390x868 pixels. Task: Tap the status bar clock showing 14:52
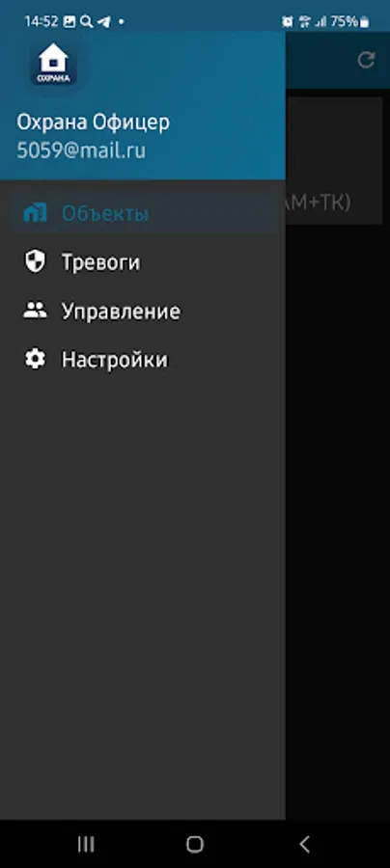(x=42, y=22)
